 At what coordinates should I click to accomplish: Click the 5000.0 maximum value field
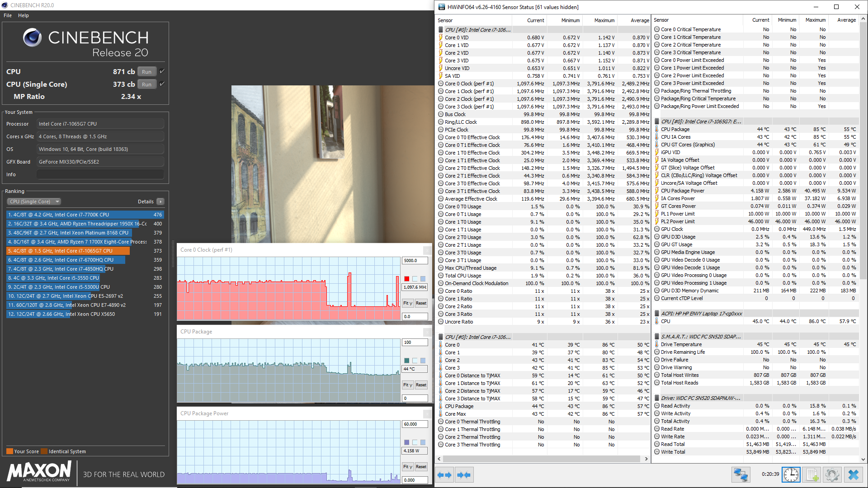(x=414, y=261)
